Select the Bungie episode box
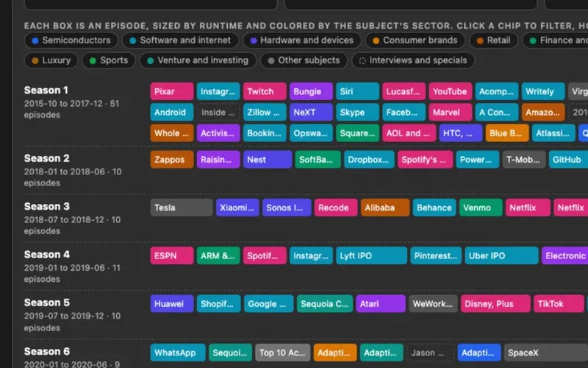Image resolution: width=588 pixels, height=368 pixels. click(311, 91)
